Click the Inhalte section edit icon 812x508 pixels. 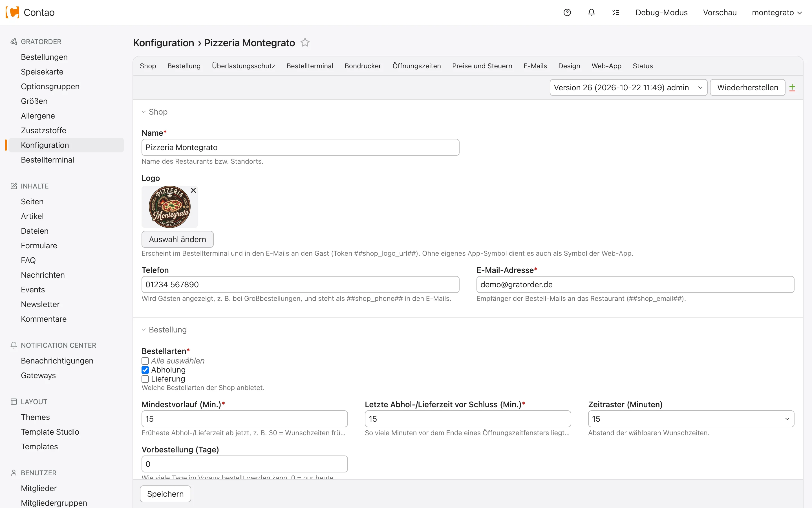click(x=14, y=186)
